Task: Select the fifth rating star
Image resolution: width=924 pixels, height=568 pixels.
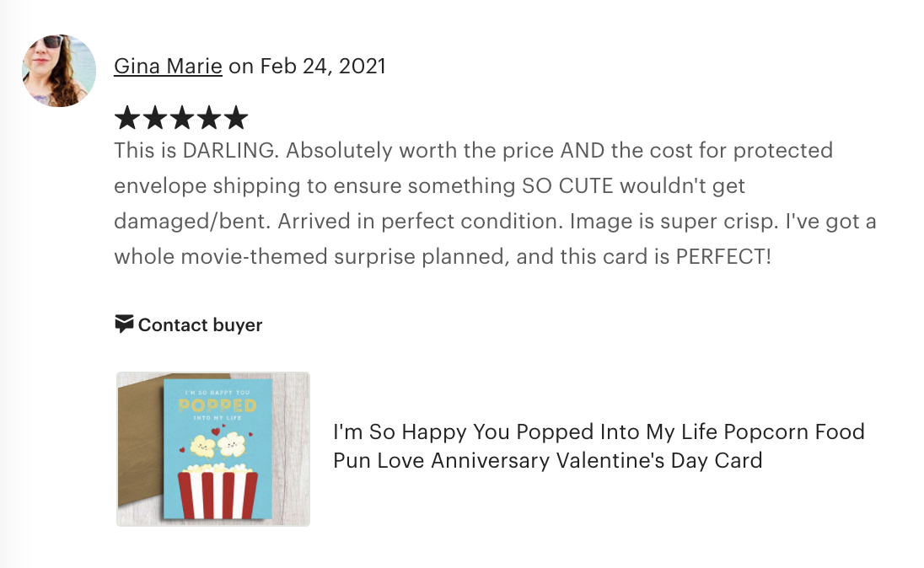Action: coord(236,118)
